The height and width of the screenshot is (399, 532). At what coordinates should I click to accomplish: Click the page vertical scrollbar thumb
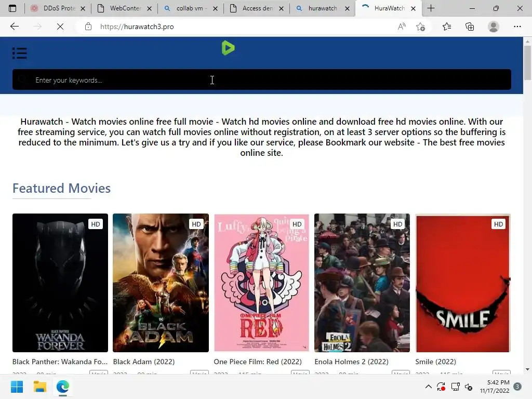(527, 63)
